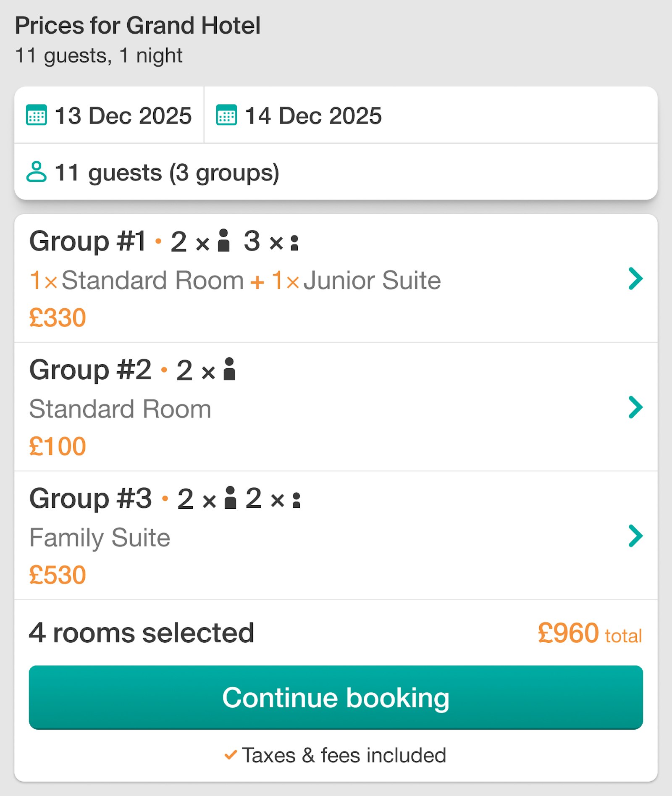Viewport: 672px width, 796px height.
Task: Open the Family Suite room option
Action: (100, 538)
